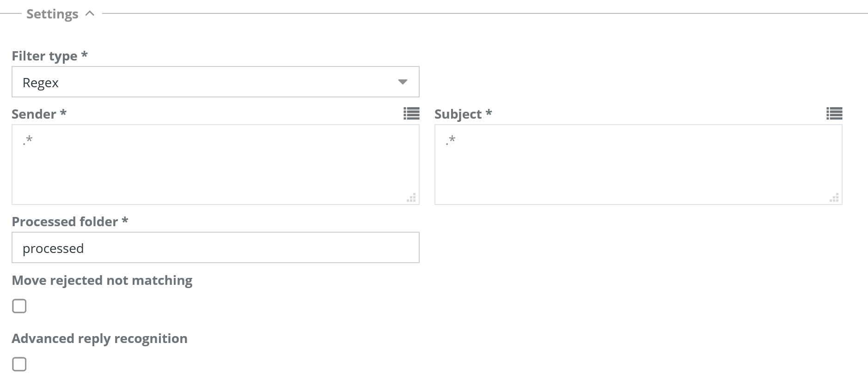Enable Move rejected not matching checkbox
This screenshot has height=379, width=868.
19,306
